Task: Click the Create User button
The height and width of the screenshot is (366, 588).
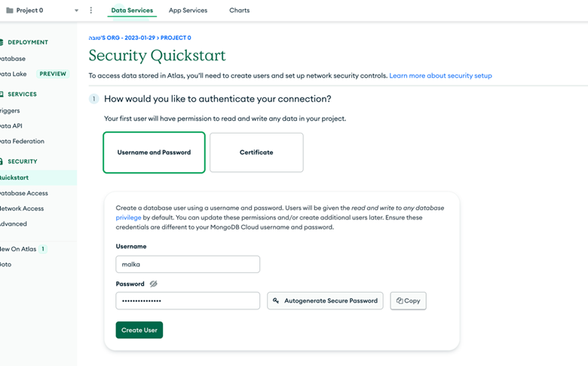Action: (139, 330)
